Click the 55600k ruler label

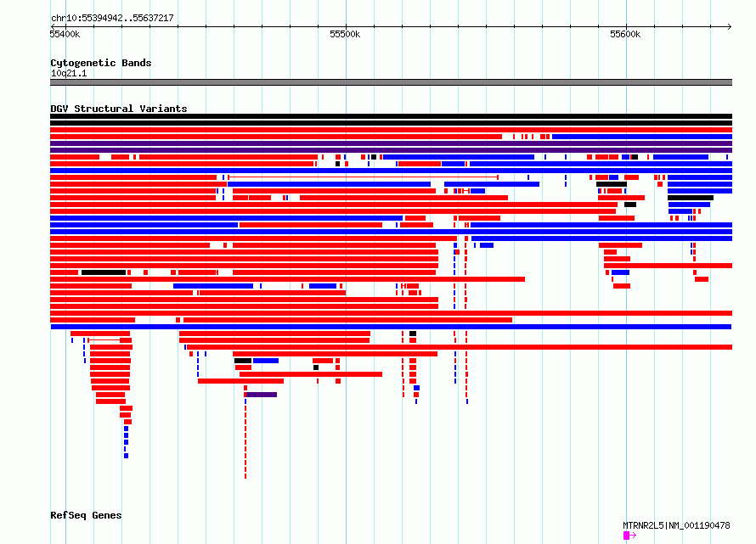coord(625,34)
